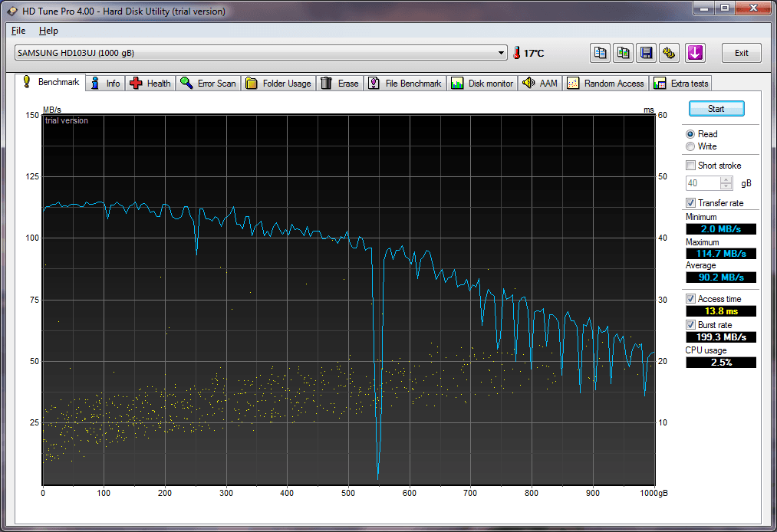Click the thermometer temperature icon

(517, 53)
